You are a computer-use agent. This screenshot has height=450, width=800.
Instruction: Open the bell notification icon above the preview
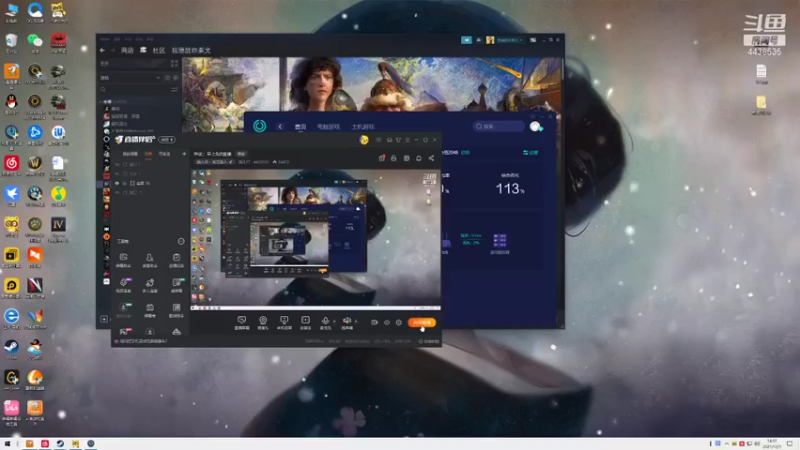coord(418,158)
